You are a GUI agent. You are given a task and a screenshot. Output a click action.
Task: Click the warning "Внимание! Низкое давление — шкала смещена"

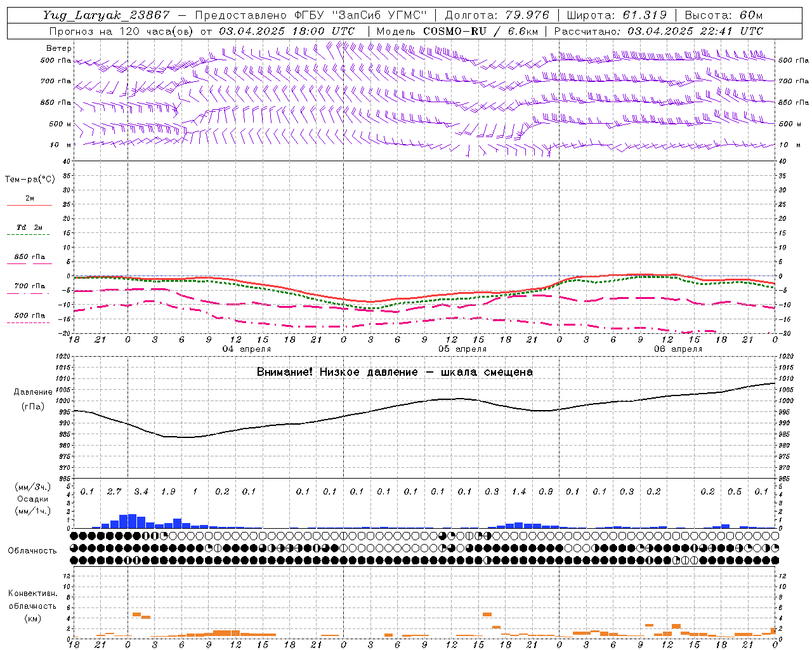click(x=395, y=372)
